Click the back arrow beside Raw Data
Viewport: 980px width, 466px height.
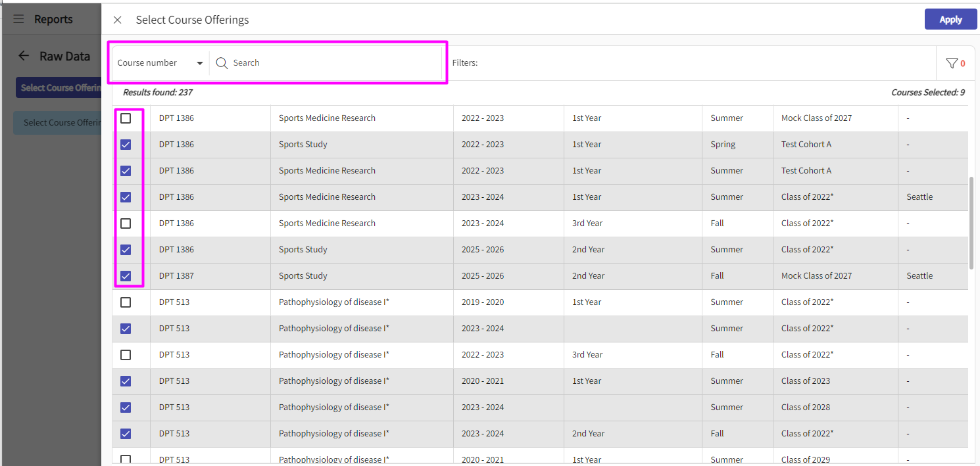point(24,56)
